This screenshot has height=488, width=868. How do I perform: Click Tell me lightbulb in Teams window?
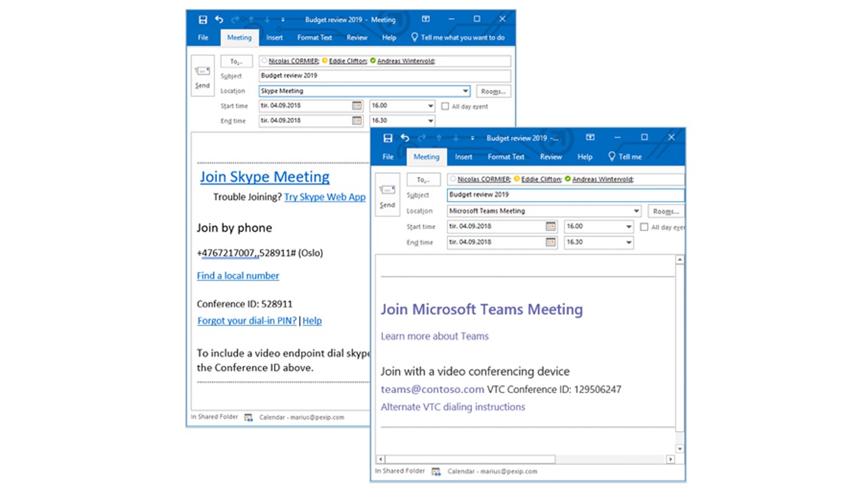(x=612, y=157)
